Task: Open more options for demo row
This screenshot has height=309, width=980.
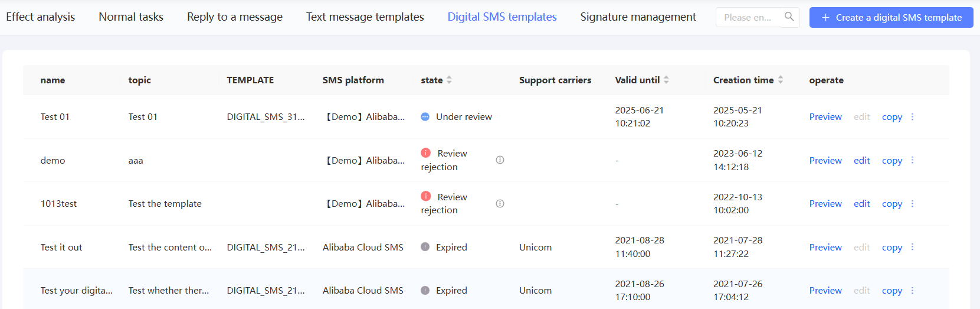Action: 912,160
